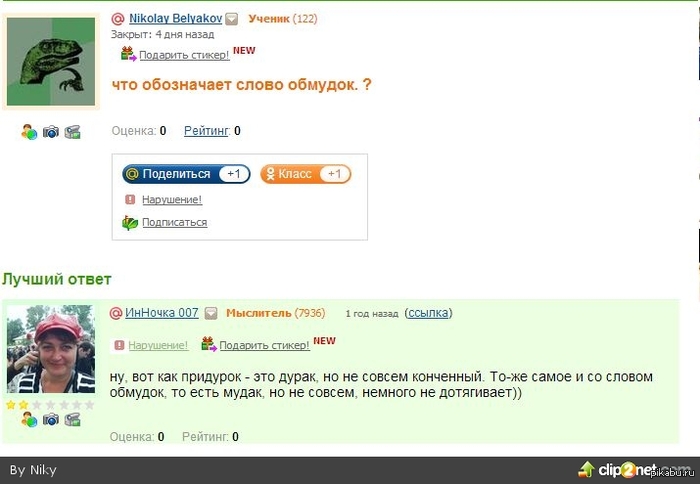
Task: Click Поделиться share button
Action: tap(186, 174)
